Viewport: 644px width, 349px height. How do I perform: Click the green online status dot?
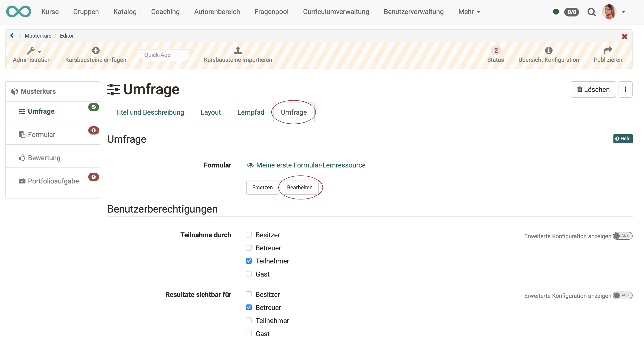(x=556, y=12)
